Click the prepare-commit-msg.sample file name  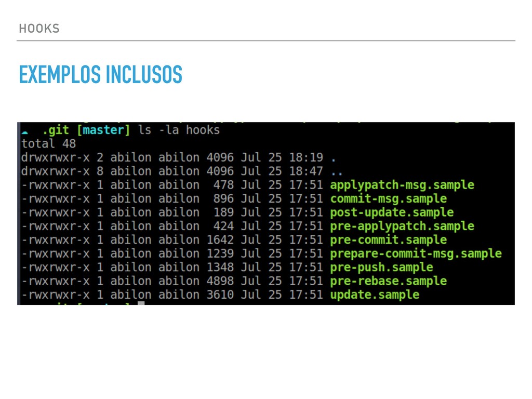[416, 254]
